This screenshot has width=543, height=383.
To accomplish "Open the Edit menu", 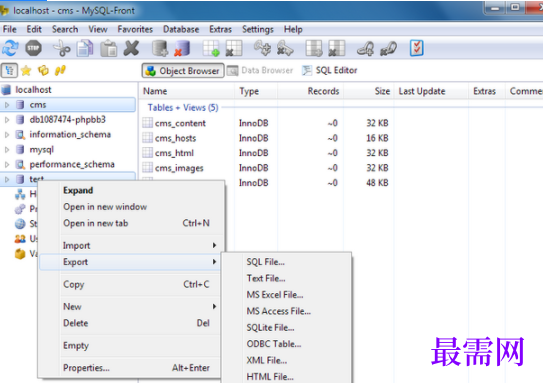I will click(x=34, y=29).
